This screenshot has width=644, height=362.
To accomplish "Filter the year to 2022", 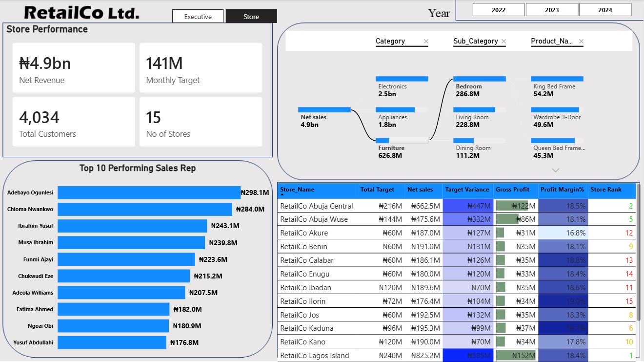I will tap(499, 10).
